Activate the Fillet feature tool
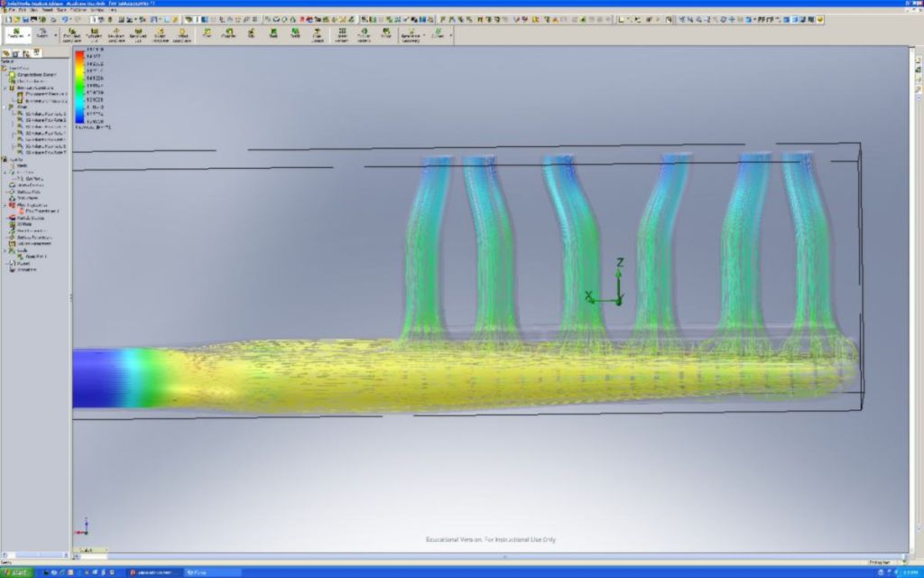 click(x=207, y=35)
